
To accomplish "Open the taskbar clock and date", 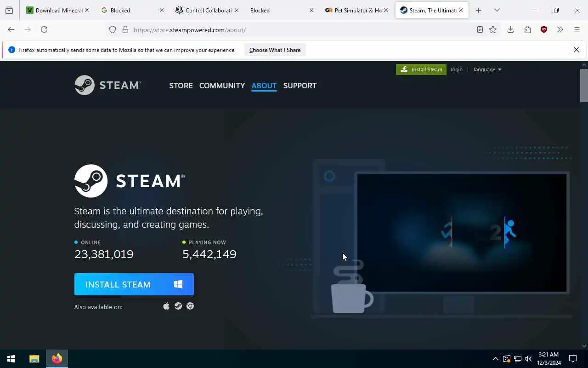I will click(548, 359).
